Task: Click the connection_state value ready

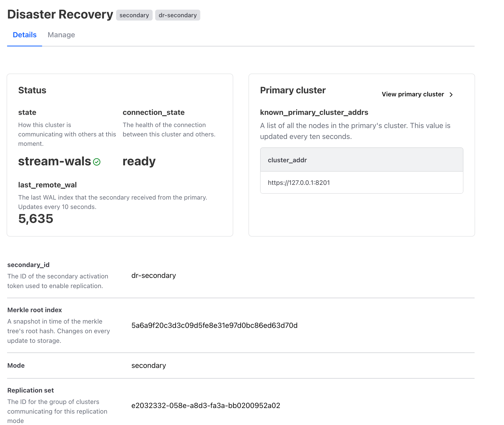Action: pos(139,161)
